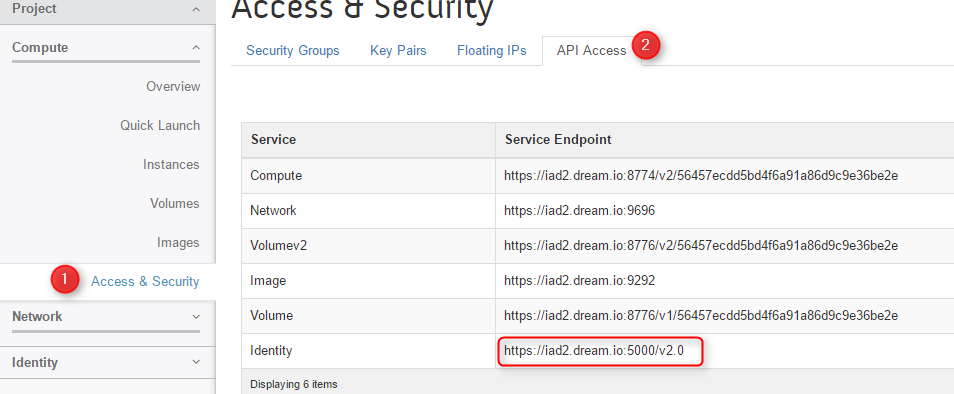954x394 pixels.
Task: Click the Volume endpoint URL with /v1/
Action: 701,316
